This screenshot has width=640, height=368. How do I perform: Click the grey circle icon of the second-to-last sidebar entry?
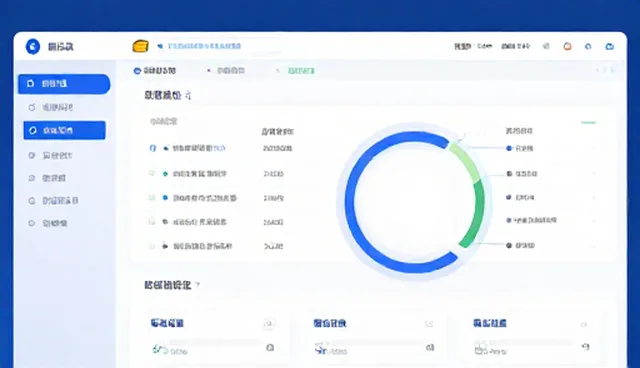click(32, 201)
